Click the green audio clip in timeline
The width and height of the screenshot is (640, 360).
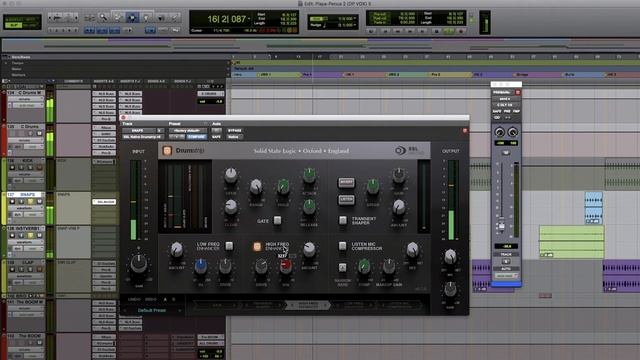[571, 241]
